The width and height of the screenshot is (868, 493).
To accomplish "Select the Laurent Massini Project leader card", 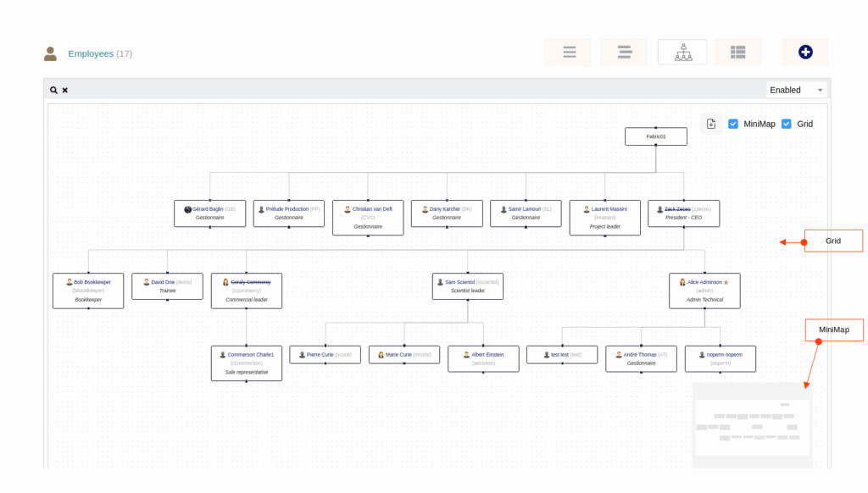I will click(x=604, y=217).
